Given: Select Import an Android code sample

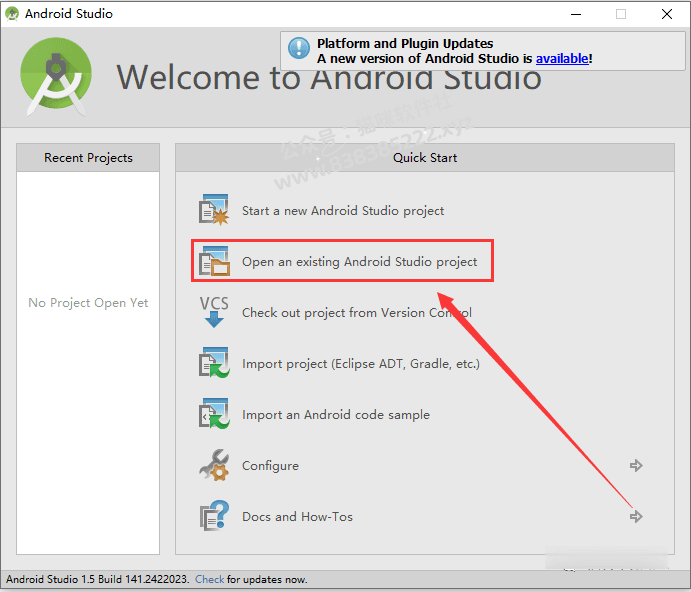Looking at the screenshot, I should (335, 415).
